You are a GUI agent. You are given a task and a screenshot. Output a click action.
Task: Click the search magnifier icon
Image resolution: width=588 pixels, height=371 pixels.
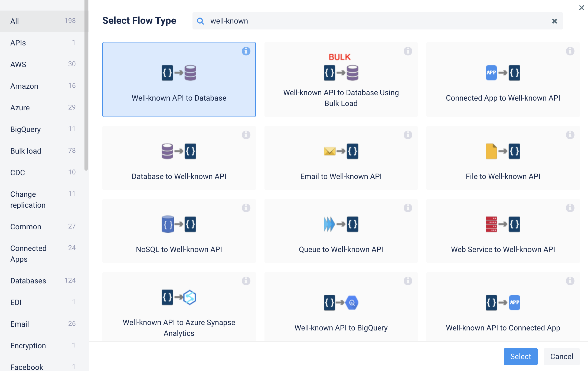pos(200,21)
